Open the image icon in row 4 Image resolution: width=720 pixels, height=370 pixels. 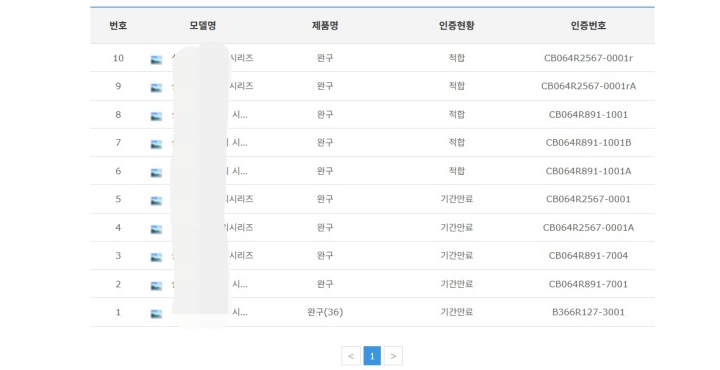pyautogui.click(x=156, y=229)
